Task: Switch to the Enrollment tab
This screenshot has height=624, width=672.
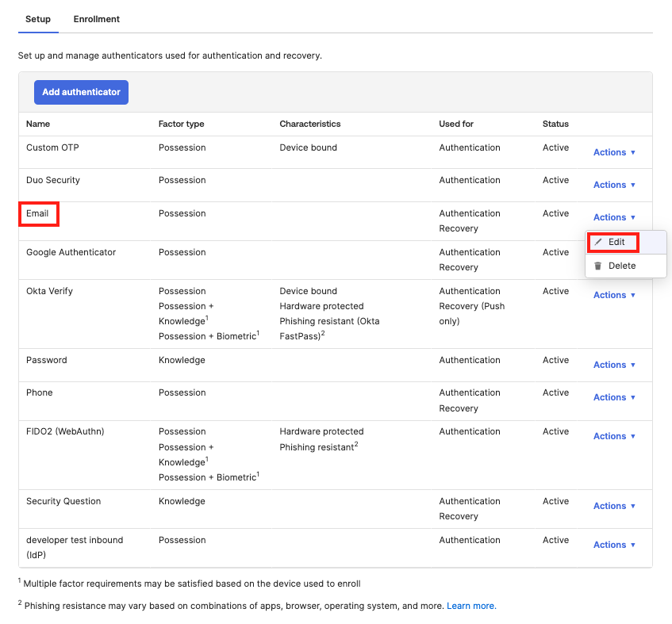Action: click(96, 18)
